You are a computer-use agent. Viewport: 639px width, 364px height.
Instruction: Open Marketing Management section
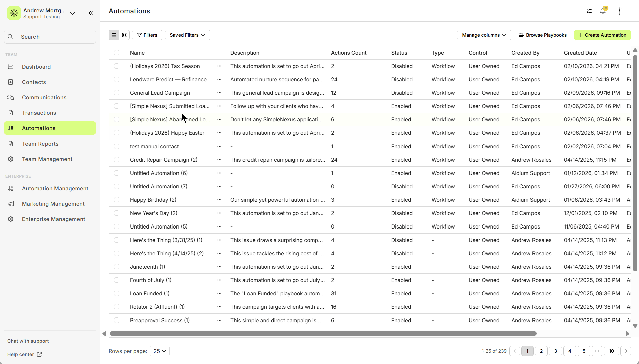[x=53, y=204]
